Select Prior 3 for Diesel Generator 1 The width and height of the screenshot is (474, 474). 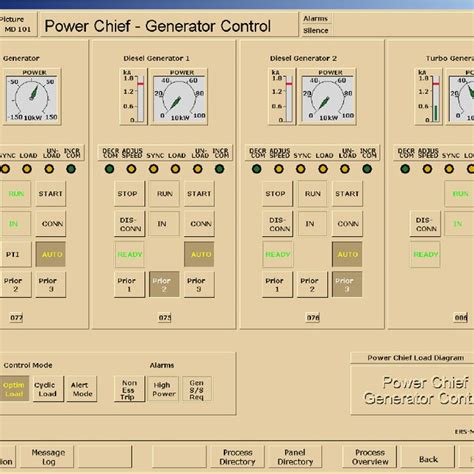199,284
